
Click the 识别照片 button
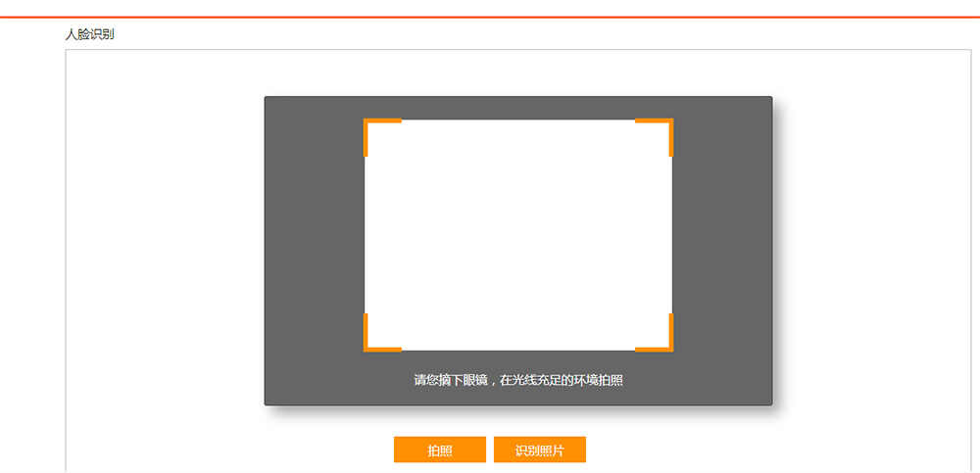539,449
